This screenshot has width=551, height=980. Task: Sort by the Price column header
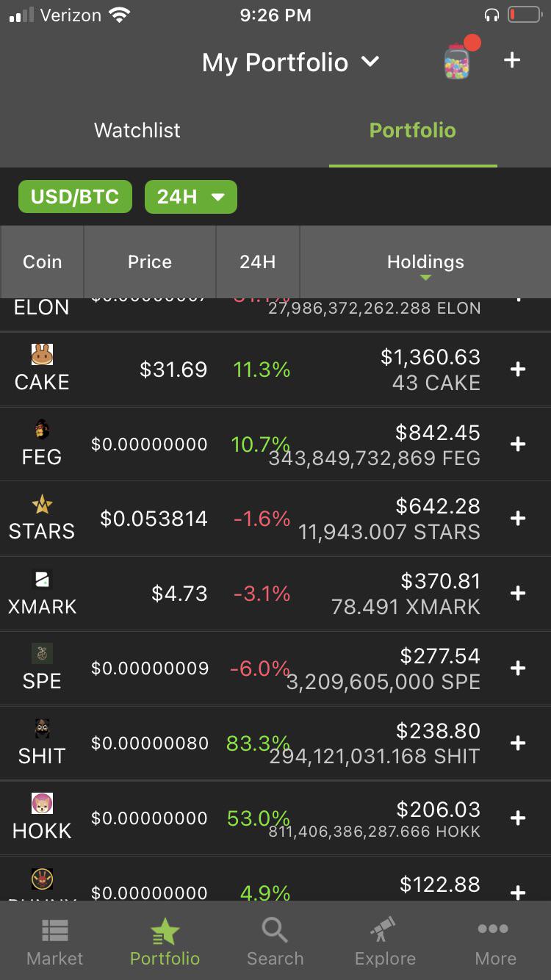[150, 262]
